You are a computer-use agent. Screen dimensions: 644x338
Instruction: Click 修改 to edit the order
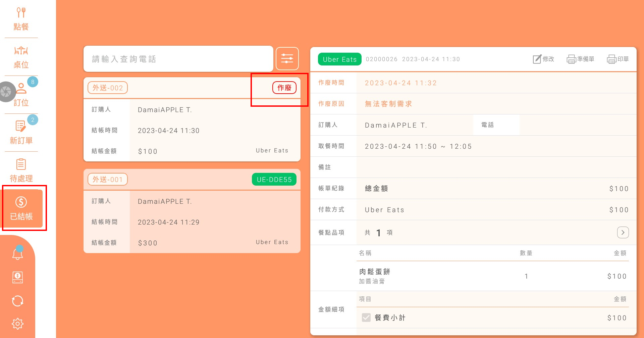[543, 59]
